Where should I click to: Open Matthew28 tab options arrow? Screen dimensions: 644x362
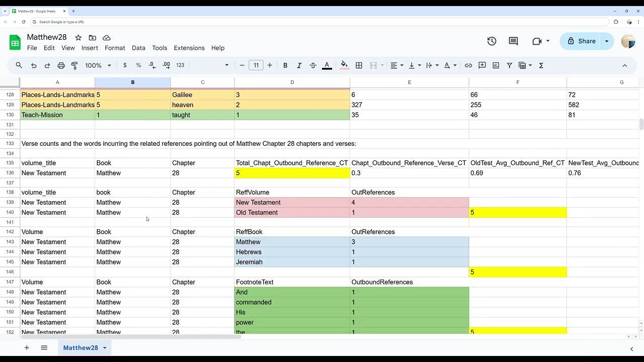pyautogui.click(x=105, y=348)
